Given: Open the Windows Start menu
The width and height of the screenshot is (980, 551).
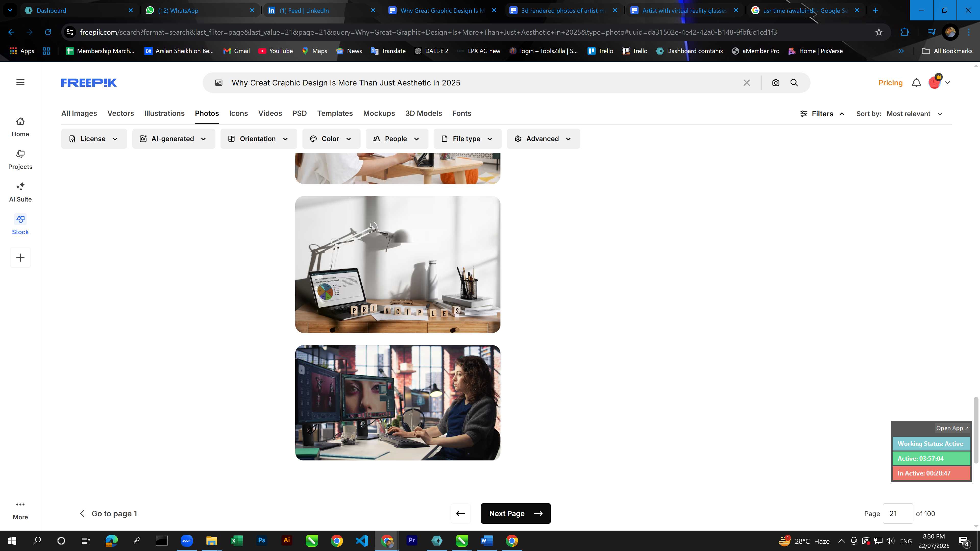Looking at the screenshot, I should [12, 540].
